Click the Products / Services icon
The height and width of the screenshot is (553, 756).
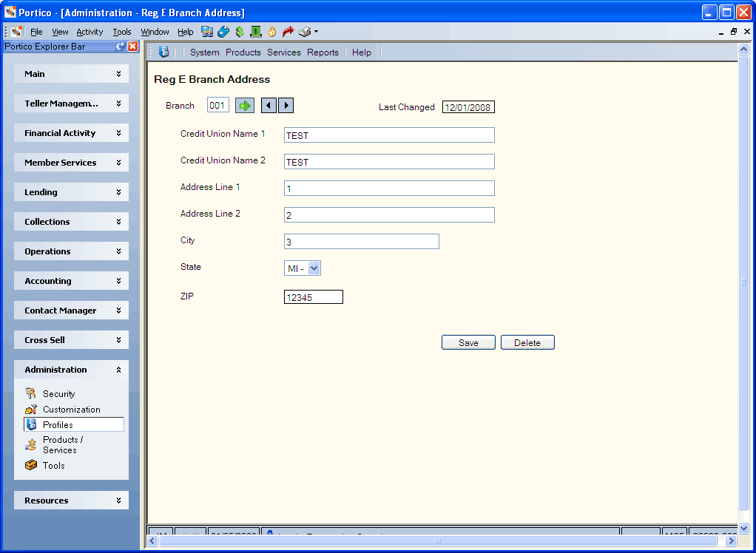(31, 444)
